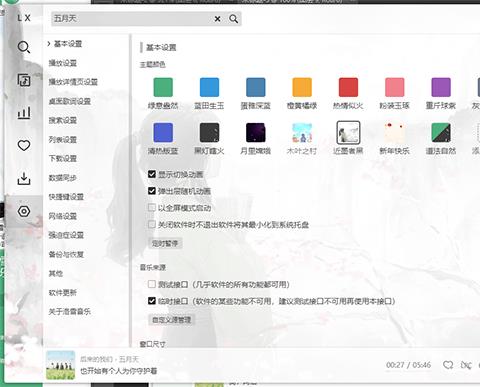The width and height of the screenshot is (480, 387).
Task: Apply the green-black diagonal theme
Action: click(441, 132)
